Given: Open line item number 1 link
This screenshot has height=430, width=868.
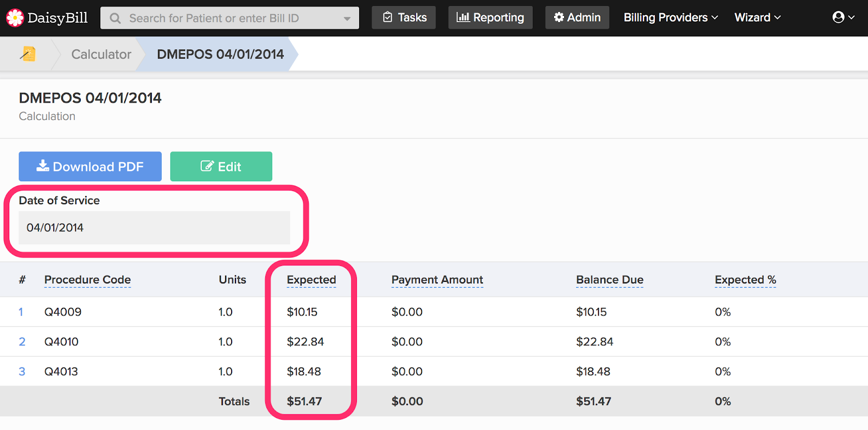Looking at the screenshot, I should pyautogui.click(x=21, y=312).
